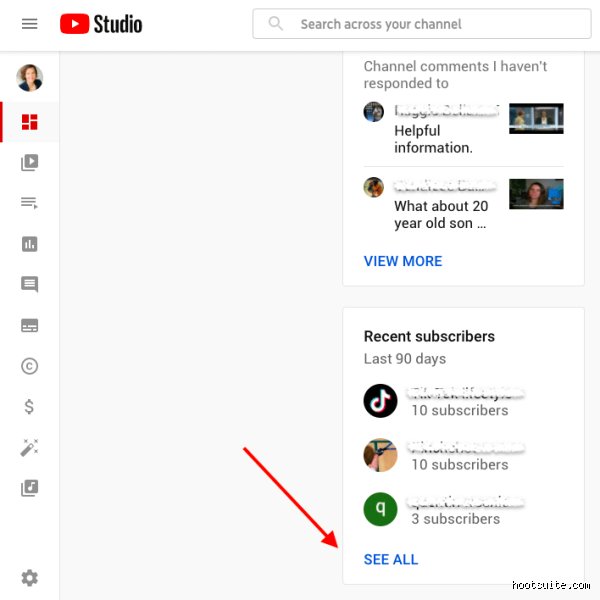
Task: Open the Customization magic wand icon
Action: point(29,447)
